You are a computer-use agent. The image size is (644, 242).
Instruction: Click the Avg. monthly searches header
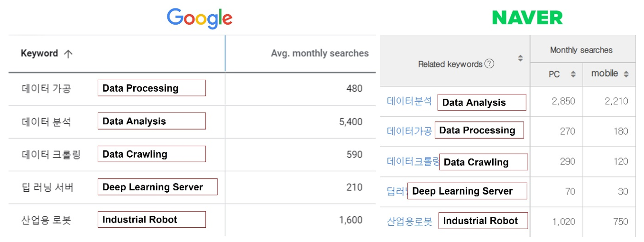click(320, 53)
